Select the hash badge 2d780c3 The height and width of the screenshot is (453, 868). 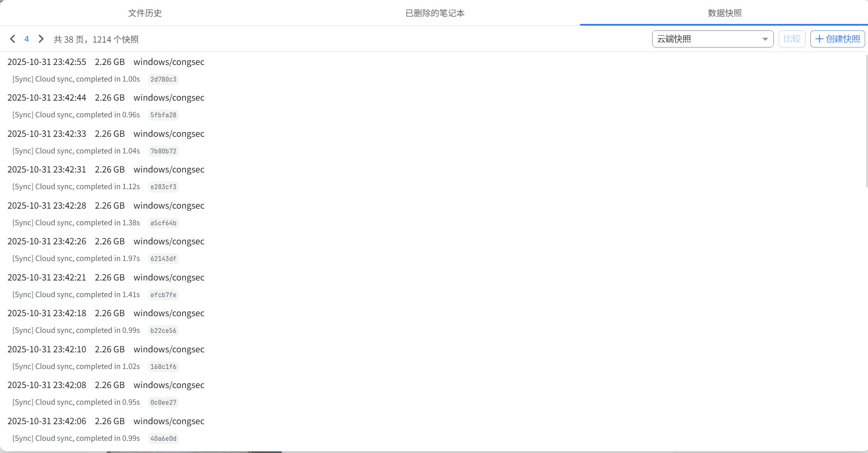click(163, 80)
